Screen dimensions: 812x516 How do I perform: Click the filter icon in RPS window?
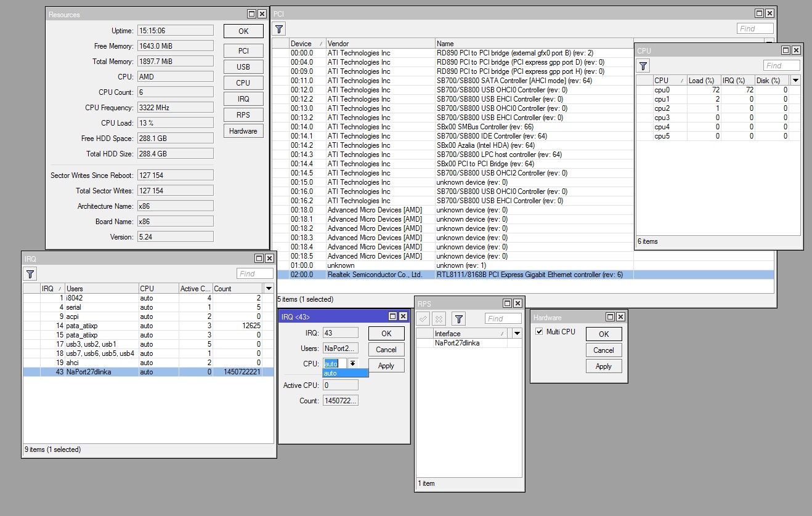[x=458, y=318]
